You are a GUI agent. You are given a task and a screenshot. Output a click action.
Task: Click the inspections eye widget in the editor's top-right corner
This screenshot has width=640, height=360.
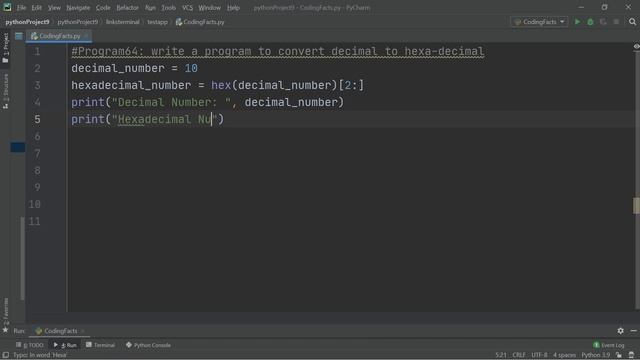tap(636, 47)
